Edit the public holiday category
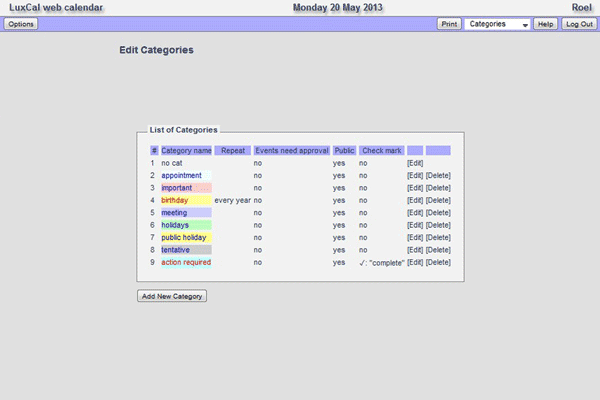This screenshot has height=400, width=600. [x=415, y=238]
